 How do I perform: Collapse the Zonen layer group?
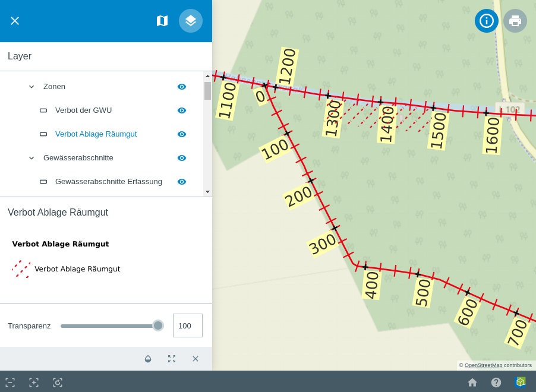pyautogui.click(x=31, y=87)
